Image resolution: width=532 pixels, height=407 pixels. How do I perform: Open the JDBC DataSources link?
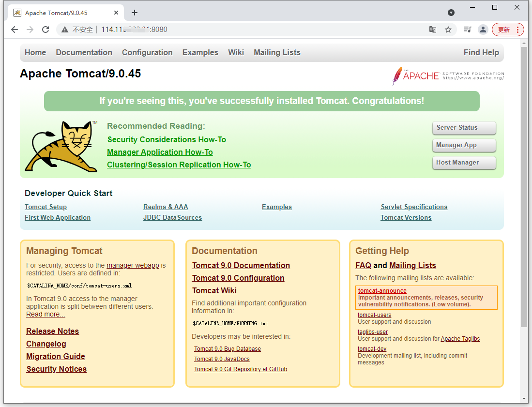pos(172,217)
